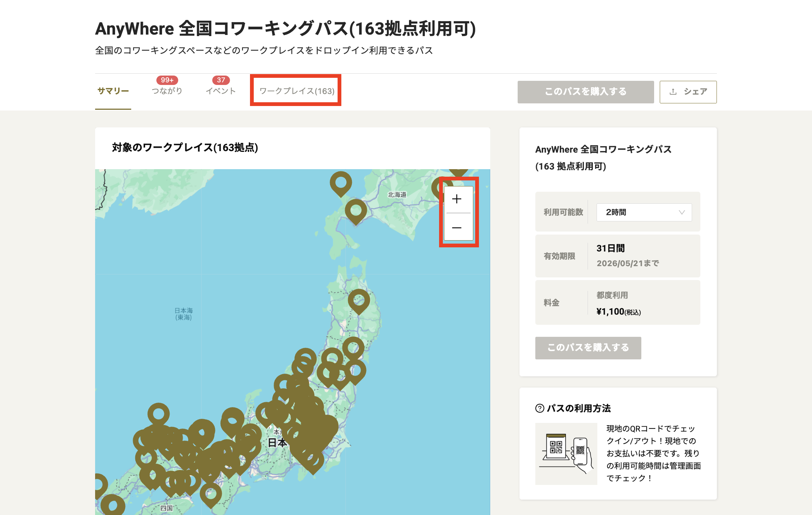
Task: Select the つながり tab with 99+ badge
Action: click(167, 90)
